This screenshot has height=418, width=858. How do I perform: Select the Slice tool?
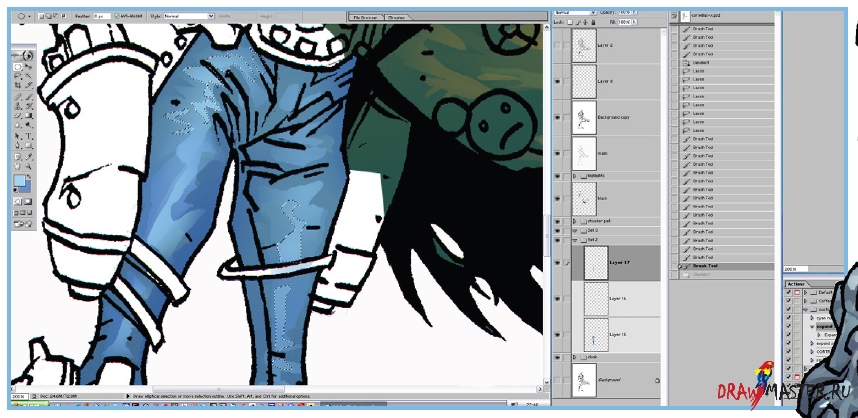tap(28, 84)
